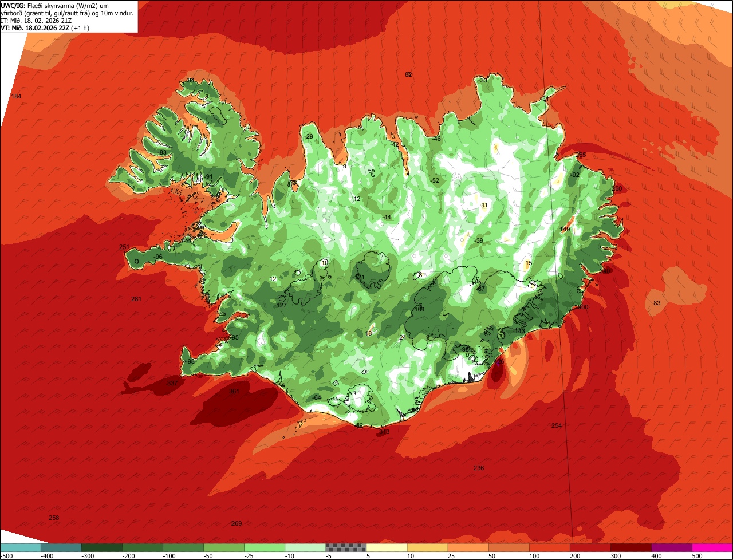Select the light green swatch between -25 and -10
Viewport: 733px width, 560px height.
point(265,547)
